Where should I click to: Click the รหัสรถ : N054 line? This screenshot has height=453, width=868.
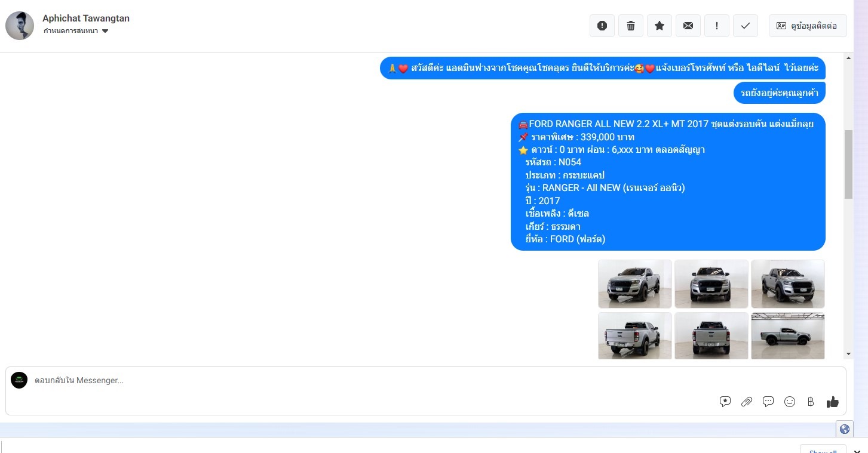553,162
